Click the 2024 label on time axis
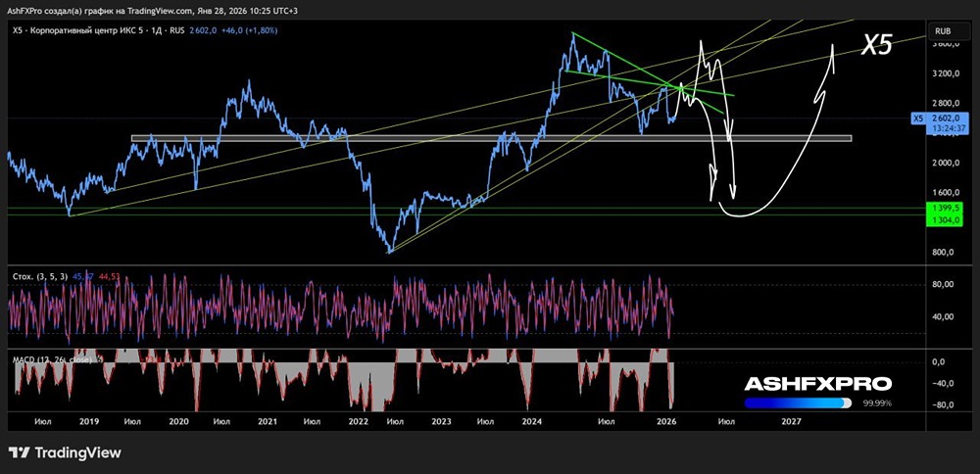 pyautogui.click(x=529, y=422)
